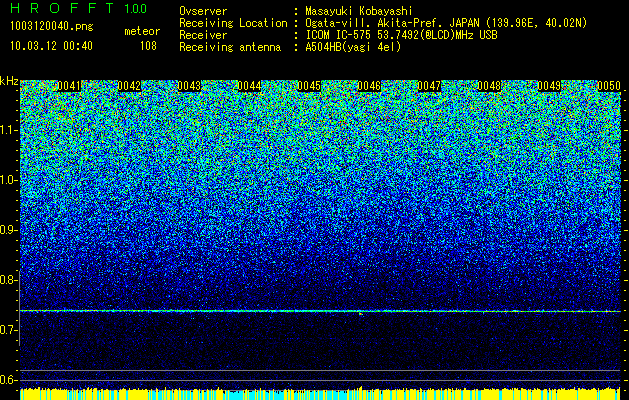Click the 0.6 kHz axis label

pyautogui.click(x=8, y=380)
